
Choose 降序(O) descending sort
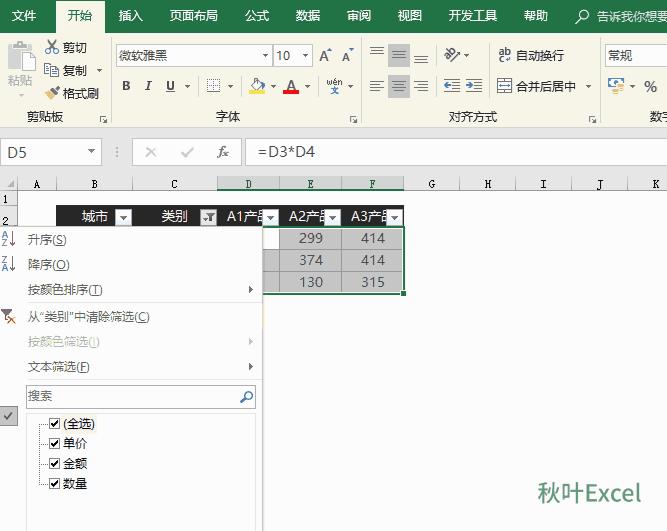pyautogui.click(x=131, y=265)
